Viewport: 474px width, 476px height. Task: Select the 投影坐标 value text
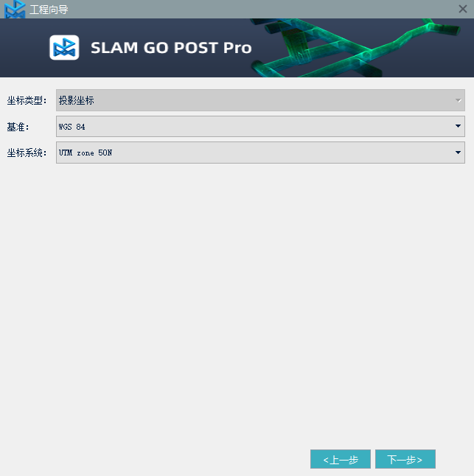click(x=76, y=100)
